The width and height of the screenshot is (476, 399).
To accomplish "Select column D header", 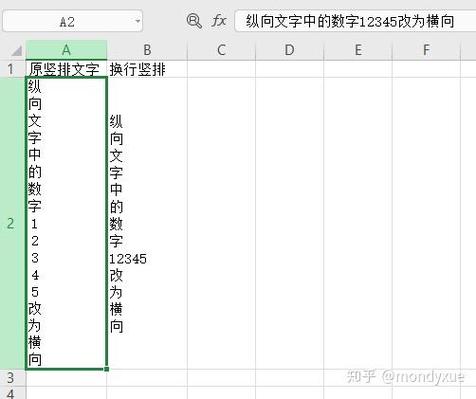I will tap(289, 50).
